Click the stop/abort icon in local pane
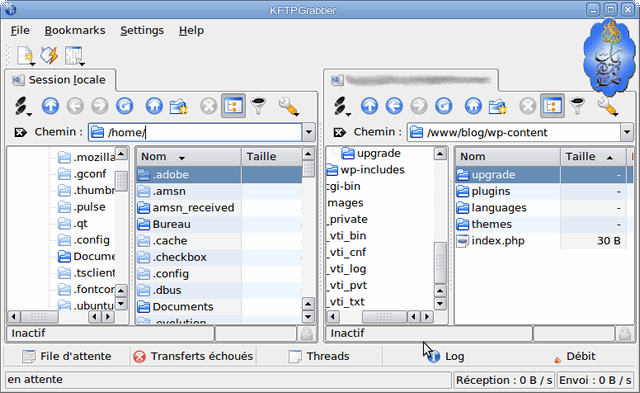This screenshot has height=393, width=640. tap(209, 107)
